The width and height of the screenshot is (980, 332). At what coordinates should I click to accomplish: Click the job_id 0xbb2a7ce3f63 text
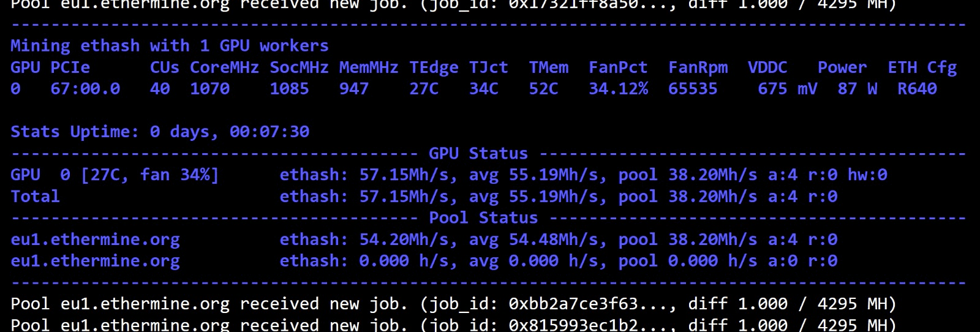[573, 304]
